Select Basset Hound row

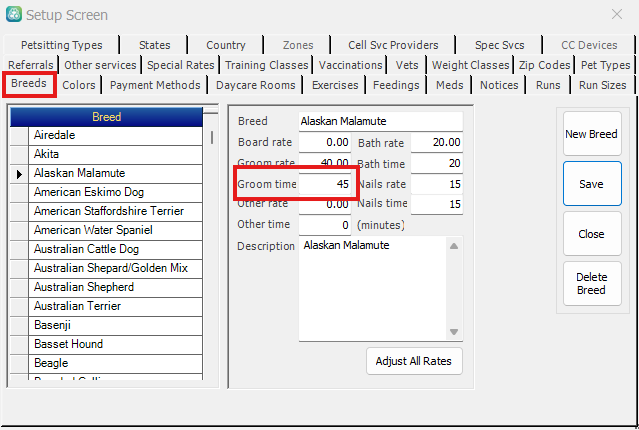point(115,344)
